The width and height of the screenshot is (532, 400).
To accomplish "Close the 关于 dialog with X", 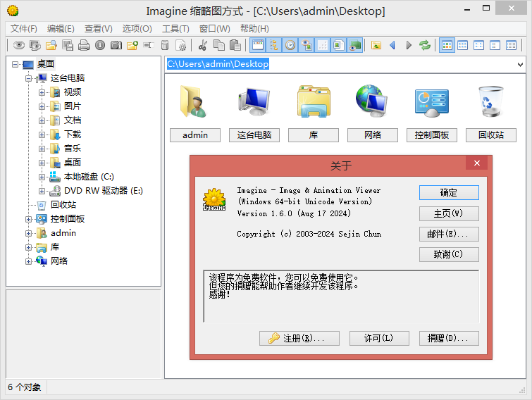I will coord(477,163).
